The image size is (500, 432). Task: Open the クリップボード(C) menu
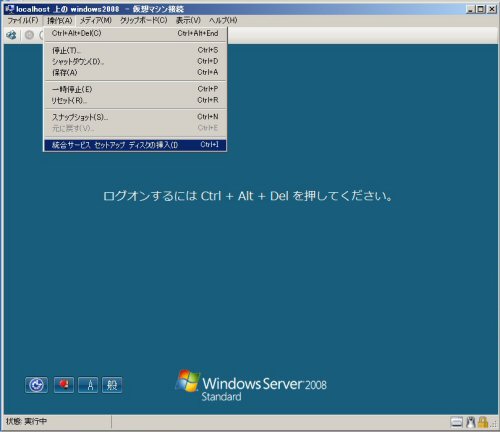coord(144,20)
